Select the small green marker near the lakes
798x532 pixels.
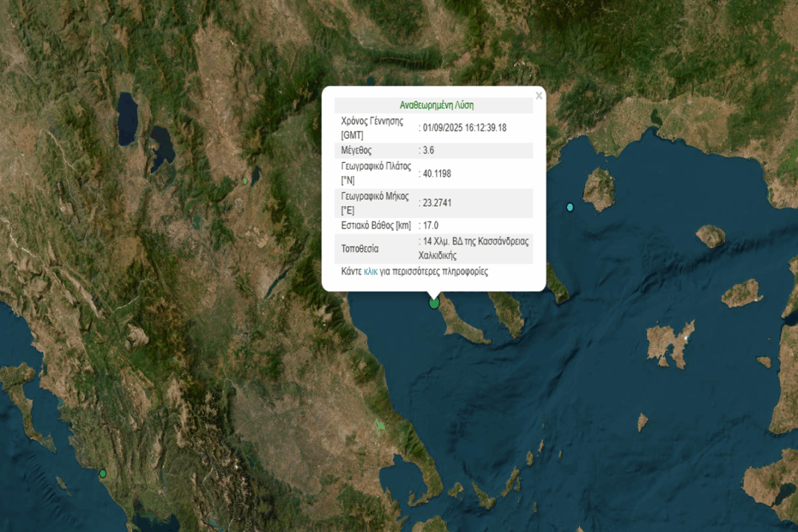(x=244, y=181)
